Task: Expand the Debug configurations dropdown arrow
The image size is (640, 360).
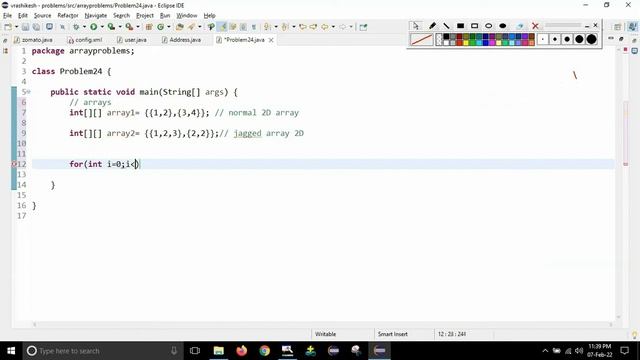Action: click(x=84, y=27)
